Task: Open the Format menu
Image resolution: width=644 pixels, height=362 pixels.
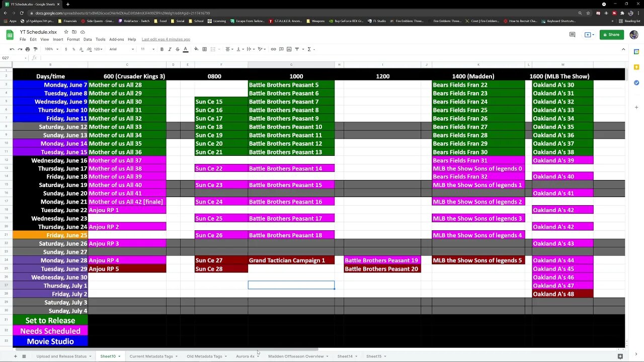Action: point(73,39)
